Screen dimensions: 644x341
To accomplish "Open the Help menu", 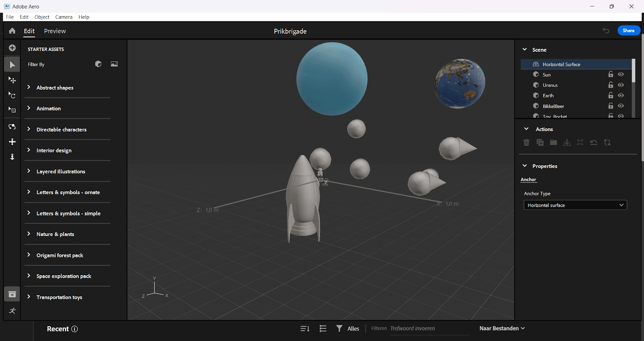I will 84,17.
